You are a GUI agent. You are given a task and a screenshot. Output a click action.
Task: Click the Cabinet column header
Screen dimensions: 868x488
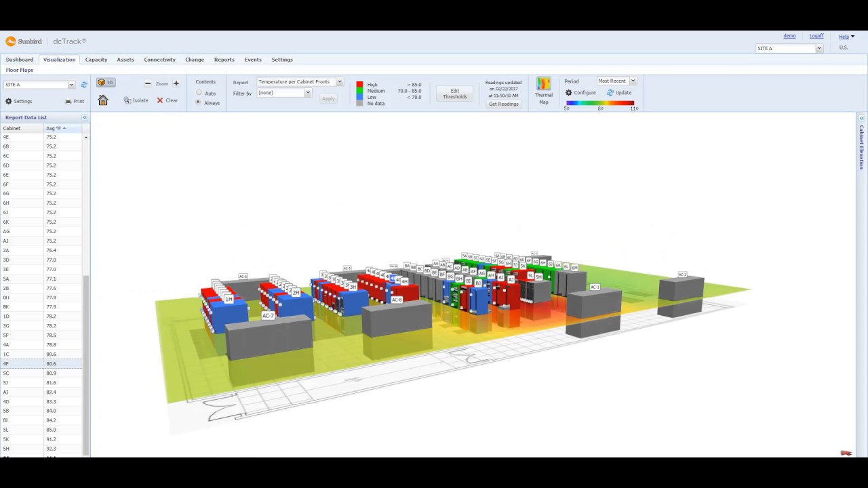pyautogui.click(x=22, y=128)
